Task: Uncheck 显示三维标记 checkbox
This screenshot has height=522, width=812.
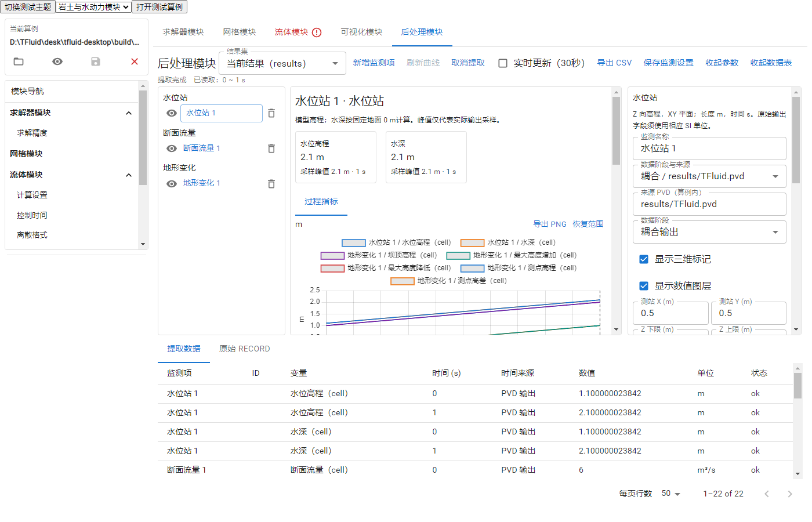Action: [x=644, y=259]
